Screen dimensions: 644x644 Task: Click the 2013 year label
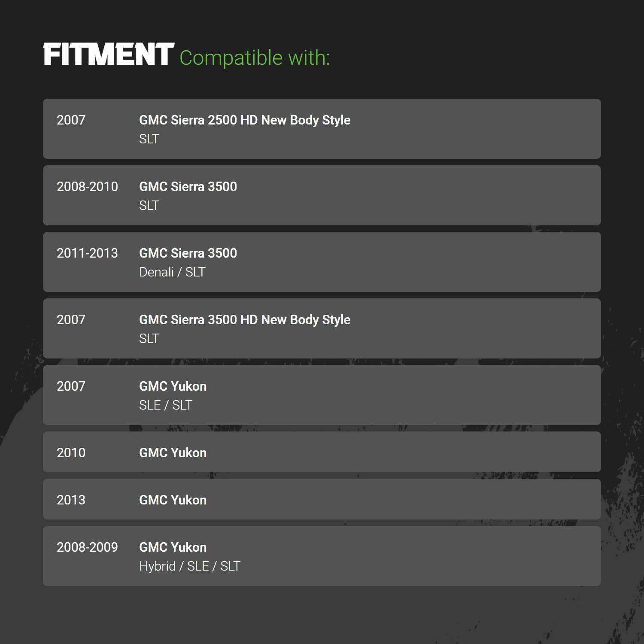(x=71, y=500)
